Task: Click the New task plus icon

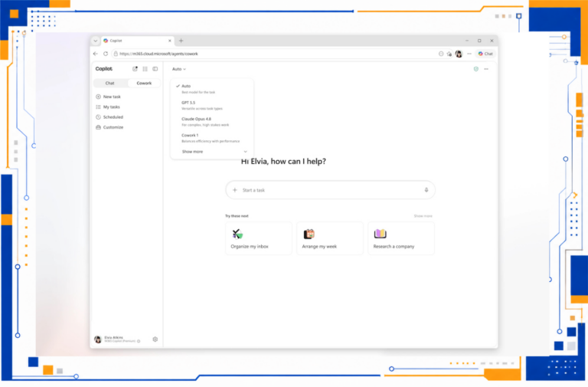Action: (x=98, y=97)
